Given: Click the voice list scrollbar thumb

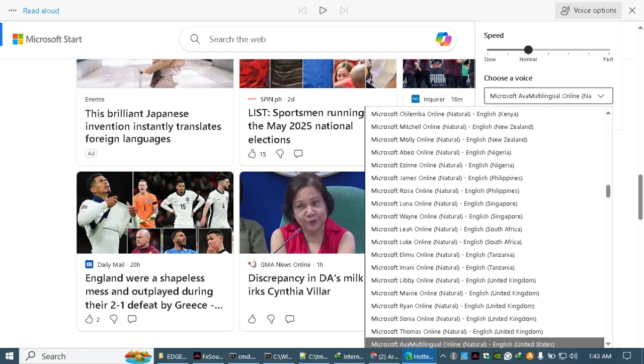Looking at the screenshot, I should point(608,191).
